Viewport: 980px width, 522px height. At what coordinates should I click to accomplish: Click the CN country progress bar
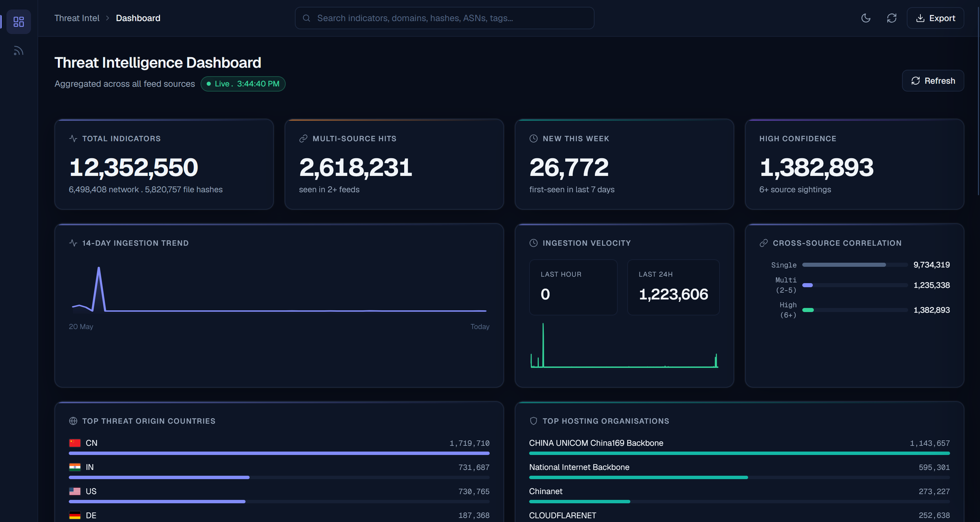(x=279, y=453)
